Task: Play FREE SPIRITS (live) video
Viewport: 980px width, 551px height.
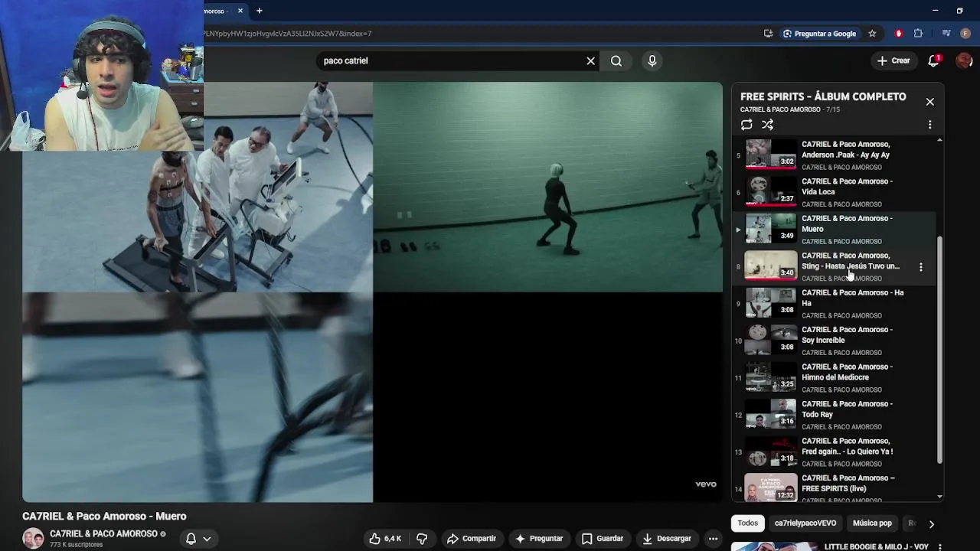Action: coord(835,487)
